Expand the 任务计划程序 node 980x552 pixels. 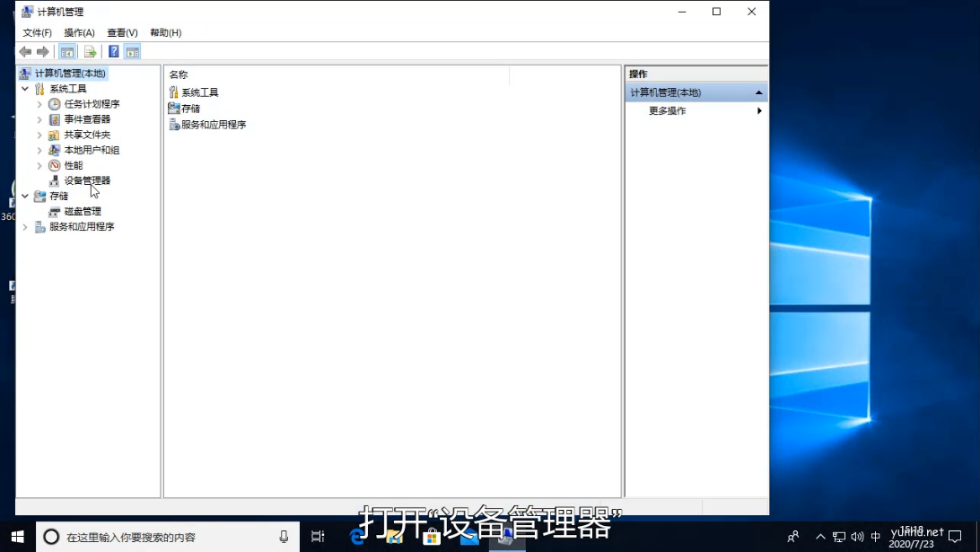click(39, 104)
